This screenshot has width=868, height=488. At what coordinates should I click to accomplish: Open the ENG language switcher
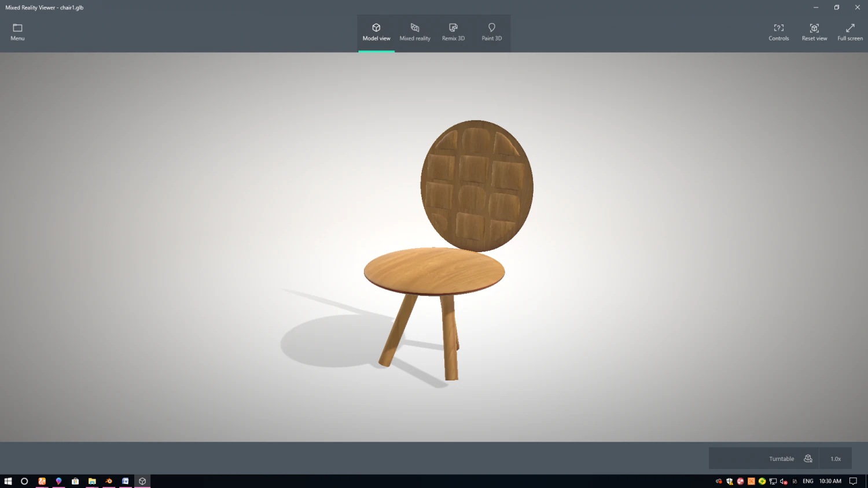point(807,480)
